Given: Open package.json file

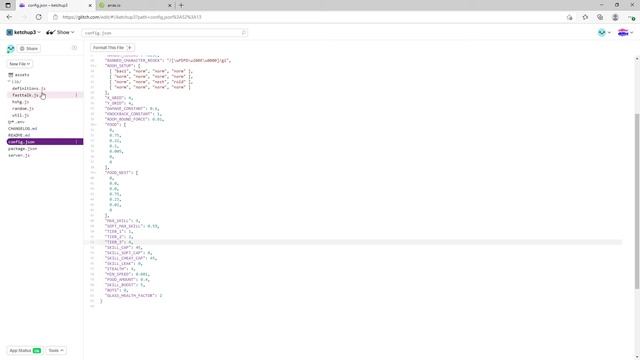Looking at the screenshot, I should click(x=22, y=149).
